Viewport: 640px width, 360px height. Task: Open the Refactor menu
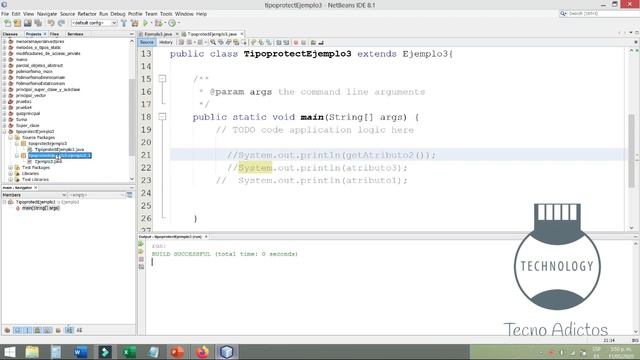pos(87,14)
